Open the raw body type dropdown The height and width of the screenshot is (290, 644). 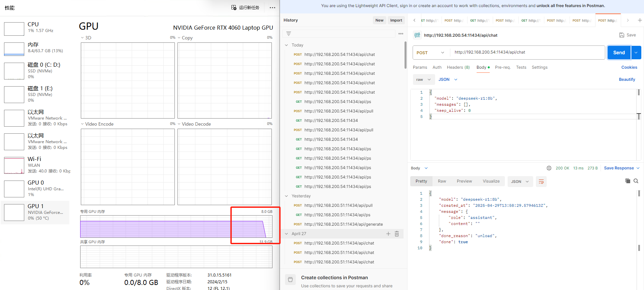[x=423, y=79]
